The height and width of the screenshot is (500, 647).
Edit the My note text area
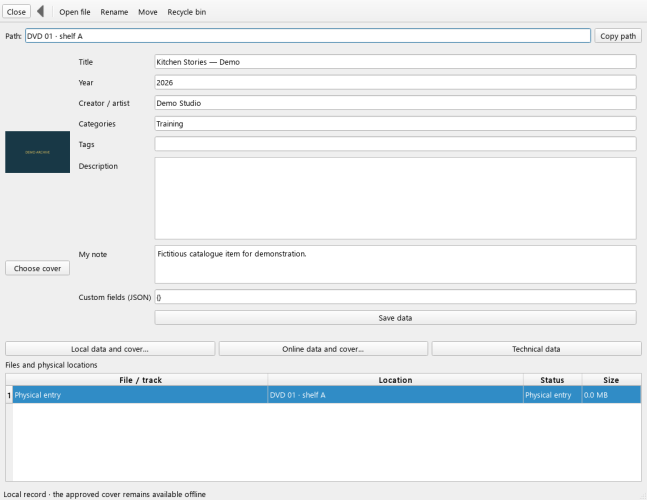coord(395,264)
